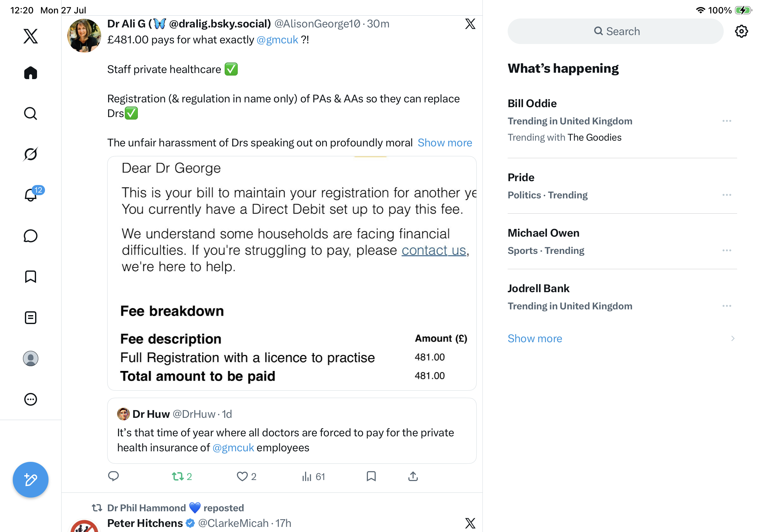
Task: Open options for Bill Oddie trend
Action: pyautogui.click(x=727, y=121)
